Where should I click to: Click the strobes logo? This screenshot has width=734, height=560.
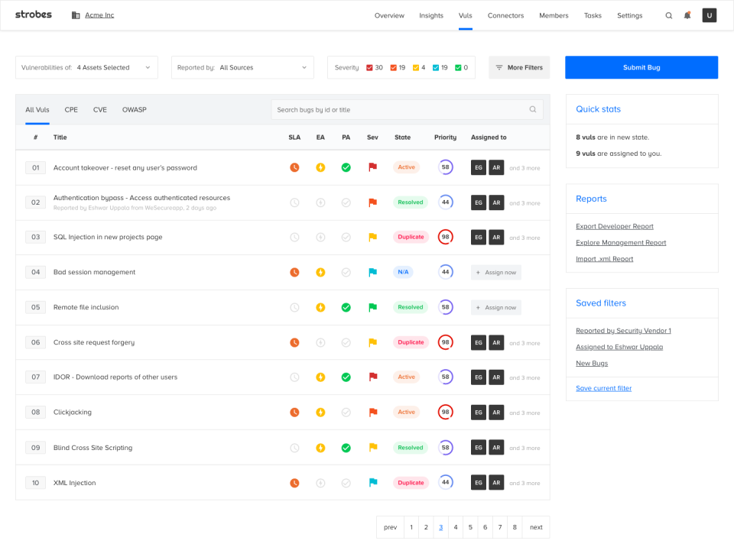pos(33,15)
